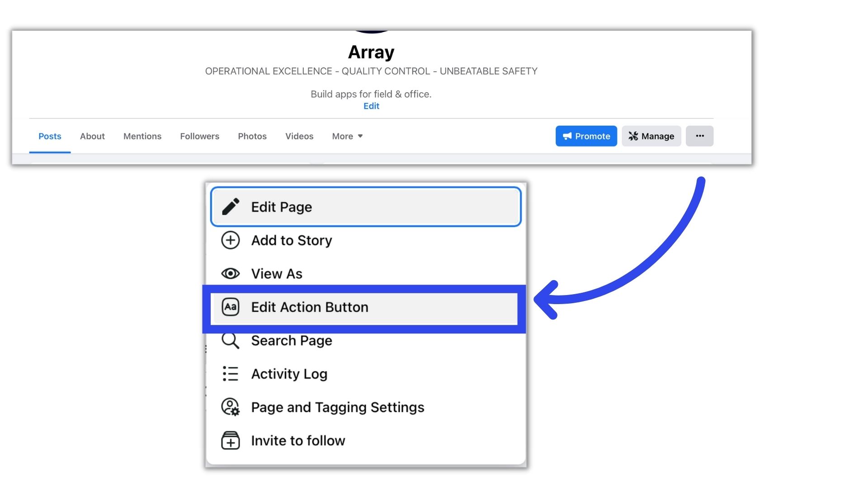Open the Videos tab

click(x=299, y=136)
